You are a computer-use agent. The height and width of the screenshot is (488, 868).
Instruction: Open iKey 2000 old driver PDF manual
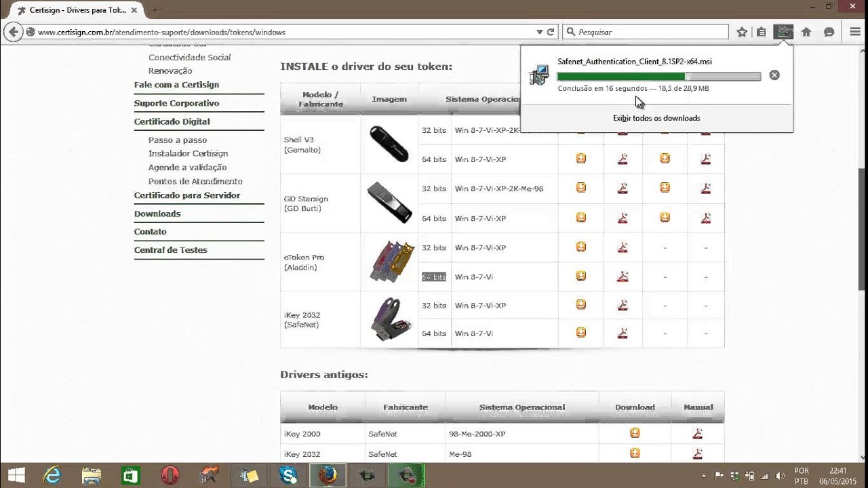click(697, 433)
